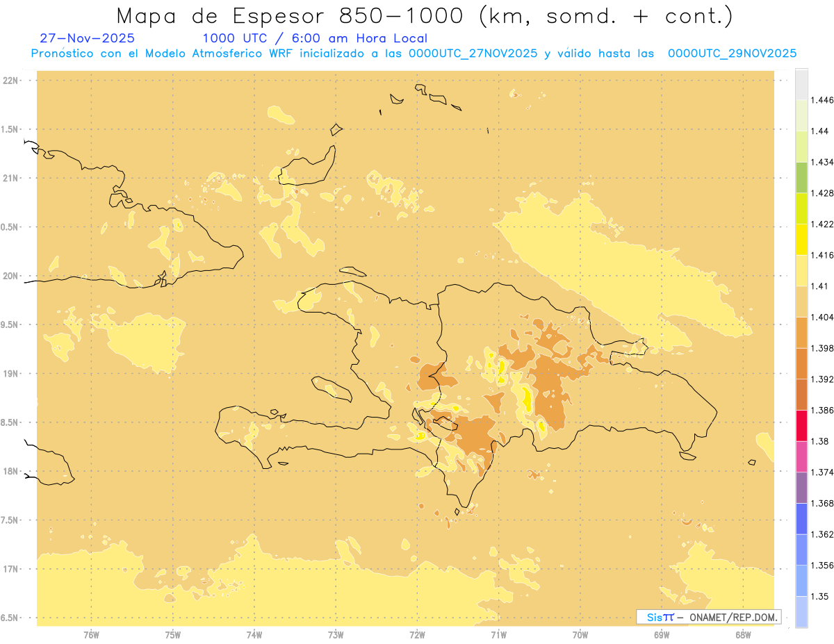Click the 1.422 legend value
The image size is (834, 644).
[822, 224]
